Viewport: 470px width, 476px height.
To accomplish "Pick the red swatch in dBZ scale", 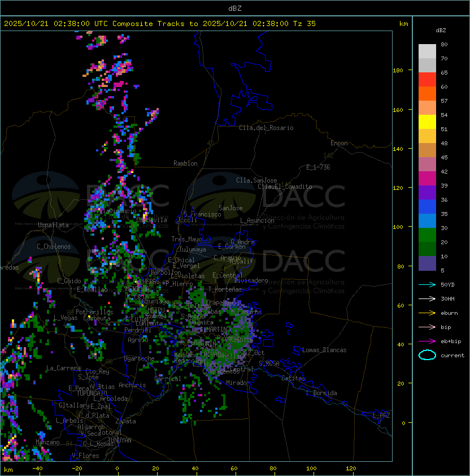I will coord(427,80).
